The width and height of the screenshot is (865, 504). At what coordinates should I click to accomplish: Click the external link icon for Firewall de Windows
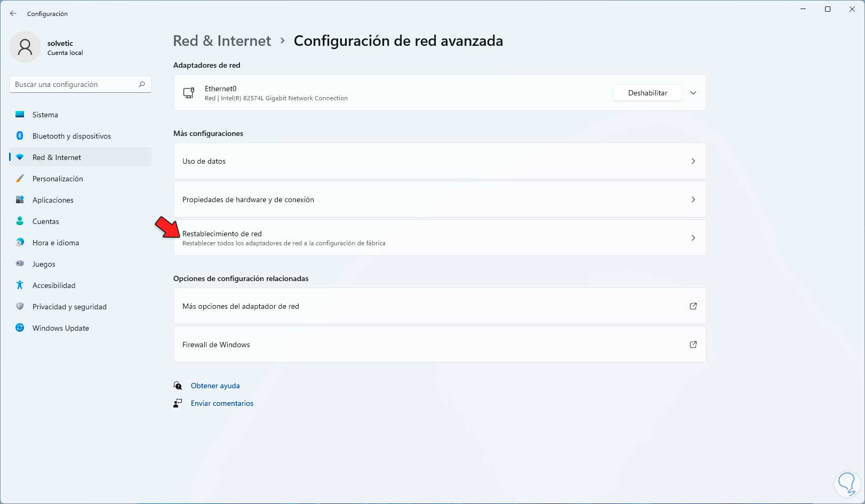tap(693, 345)
